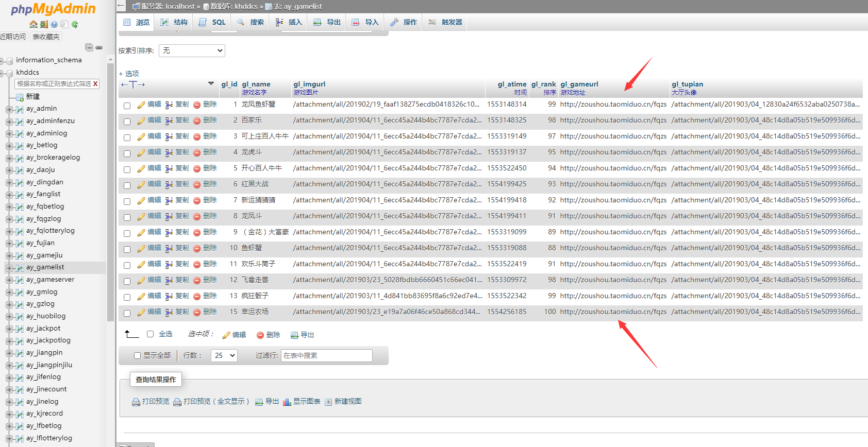This screenshot has width=868, height=447.
Task: Check the 显示全部 checkbox
Action: point(137,355)
